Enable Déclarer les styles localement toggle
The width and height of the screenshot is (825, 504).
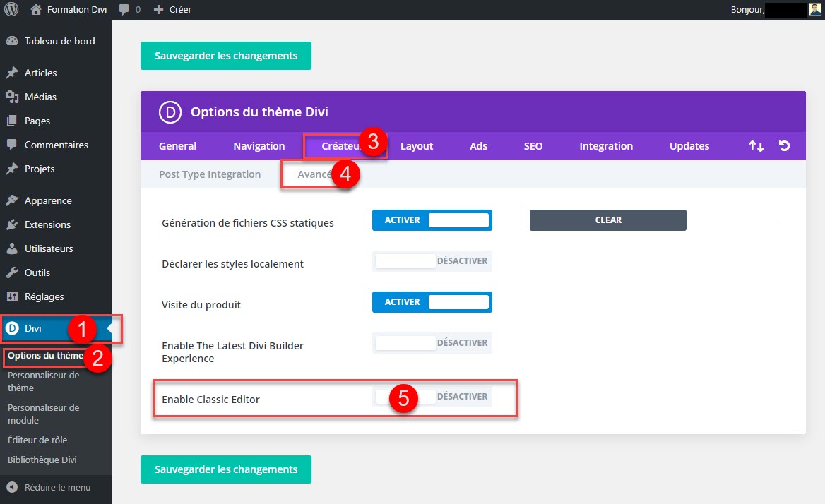coord(432,261)
